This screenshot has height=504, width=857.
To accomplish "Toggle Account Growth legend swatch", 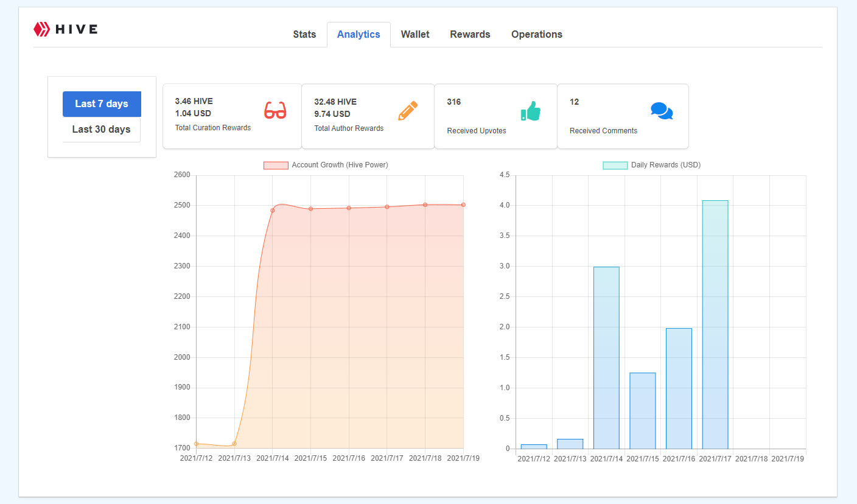I will 276,166.
